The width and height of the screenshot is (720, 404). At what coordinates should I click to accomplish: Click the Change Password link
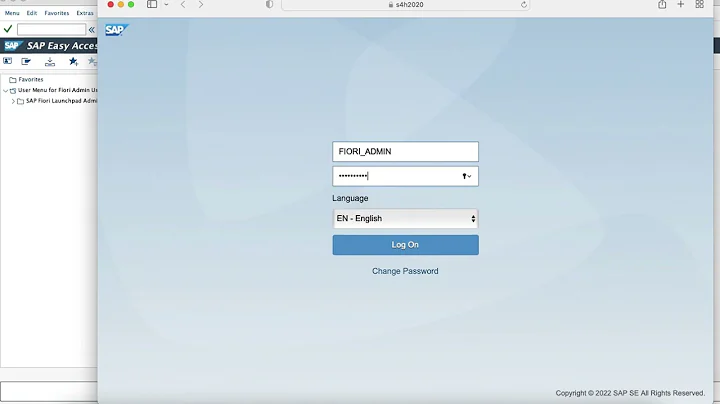[x=405, y=271]
